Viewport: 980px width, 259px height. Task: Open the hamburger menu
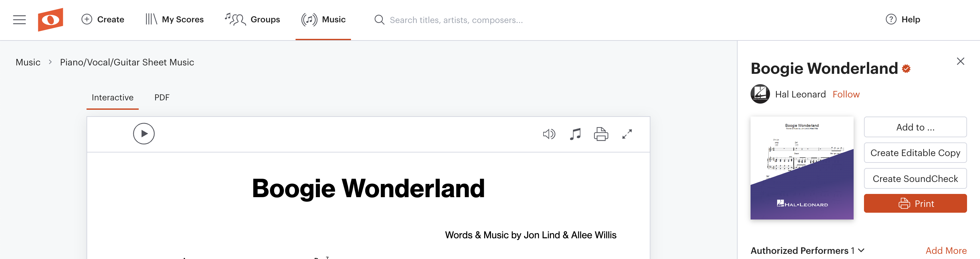[19, 20]
